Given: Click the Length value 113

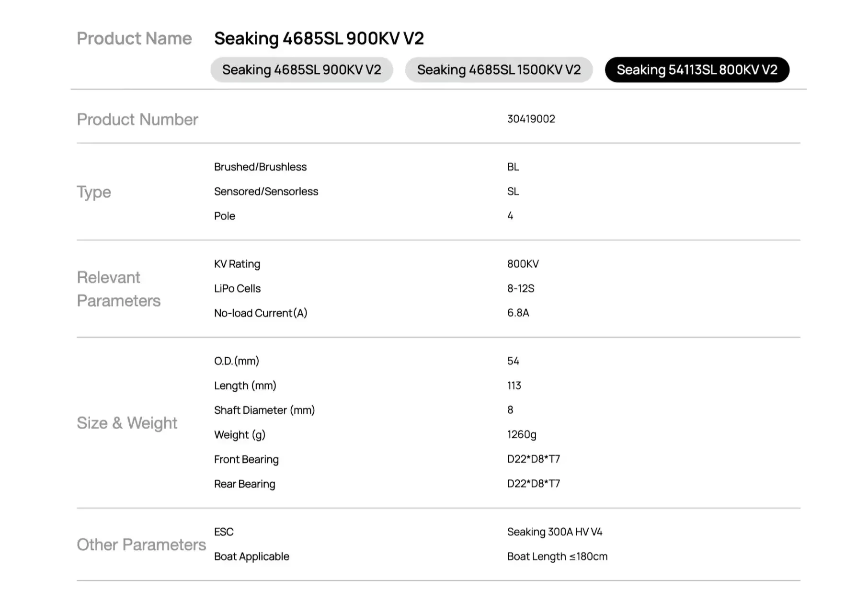Looking at the screenshot, I should (514, 386).
